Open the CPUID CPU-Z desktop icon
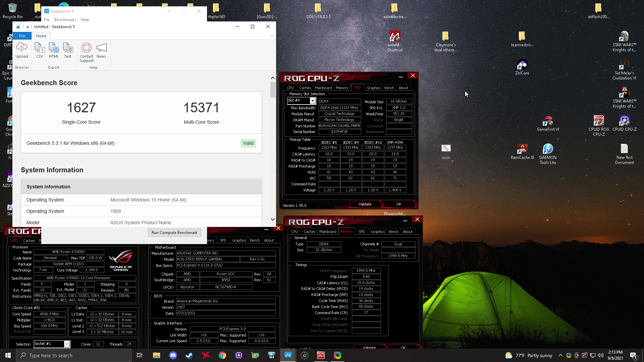 [x=624, y=123]
